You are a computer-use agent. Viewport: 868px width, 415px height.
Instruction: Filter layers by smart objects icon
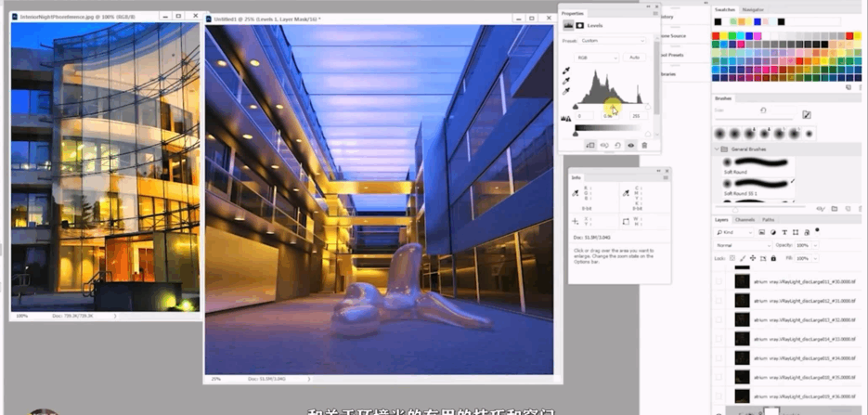click(807, 232)
